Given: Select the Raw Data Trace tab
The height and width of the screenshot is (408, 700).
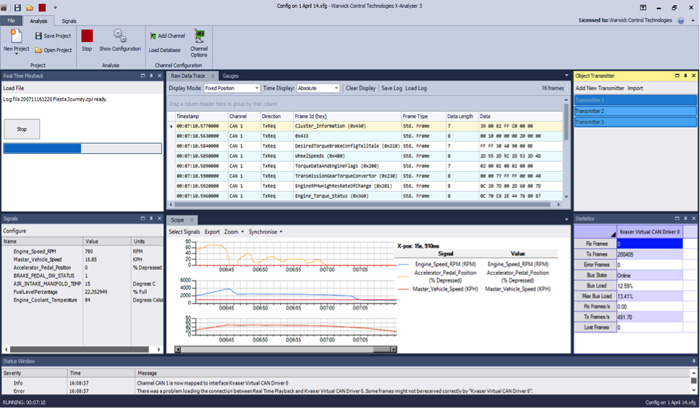Looking at the screenshot, I should [x=188, y=76].
